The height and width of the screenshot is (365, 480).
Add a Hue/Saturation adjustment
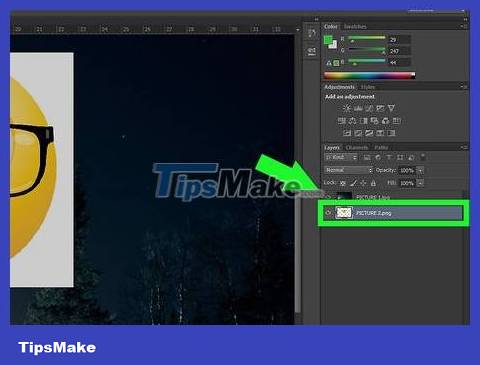pyautogui.click(x=341, y=121)
